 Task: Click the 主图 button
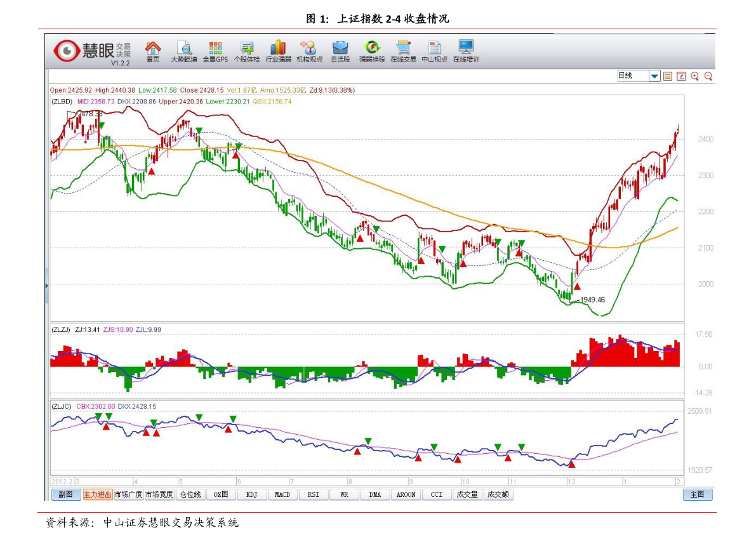(697, 494)
